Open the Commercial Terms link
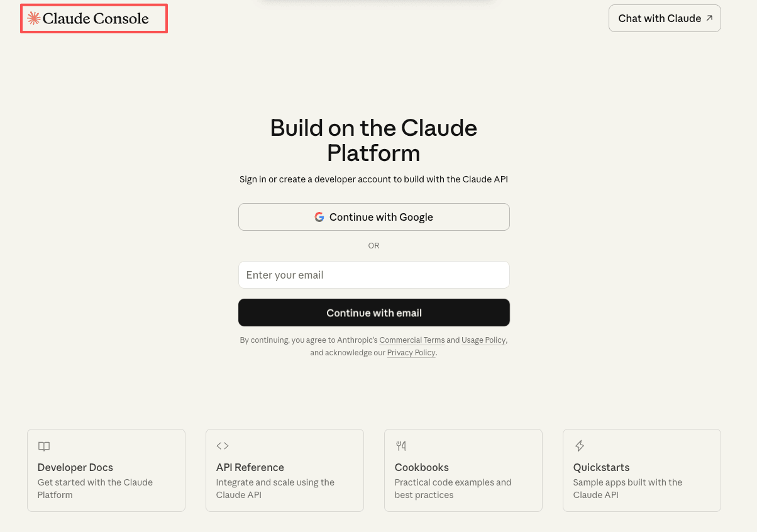This screenshot has width=757, height=532. point(412,340)
